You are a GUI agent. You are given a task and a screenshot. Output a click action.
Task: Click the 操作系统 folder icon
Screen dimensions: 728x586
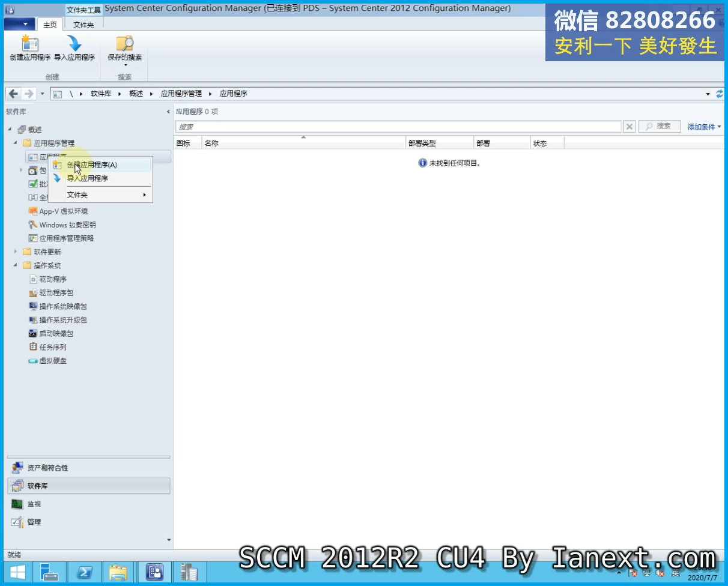point(27,265)
